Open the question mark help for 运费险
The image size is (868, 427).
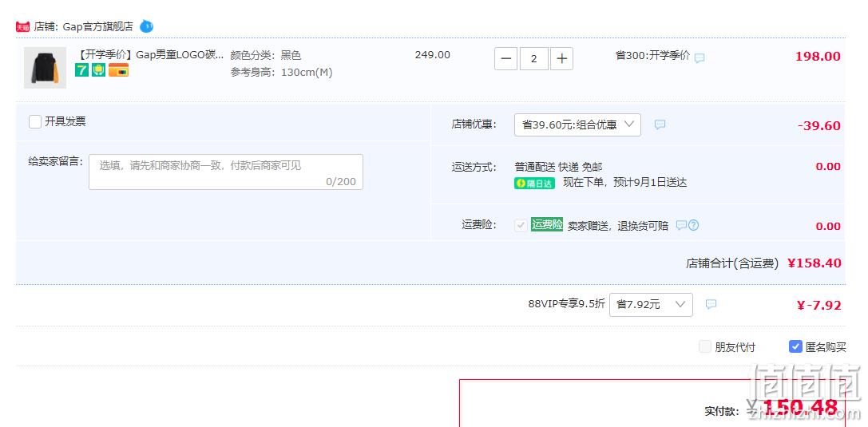(693, 225)
